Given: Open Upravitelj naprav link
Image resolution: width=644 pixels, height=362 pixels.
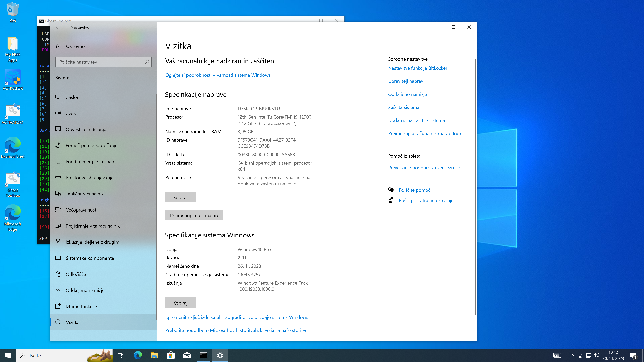Looking at the screenshot, I should click(x=406, y=81).
